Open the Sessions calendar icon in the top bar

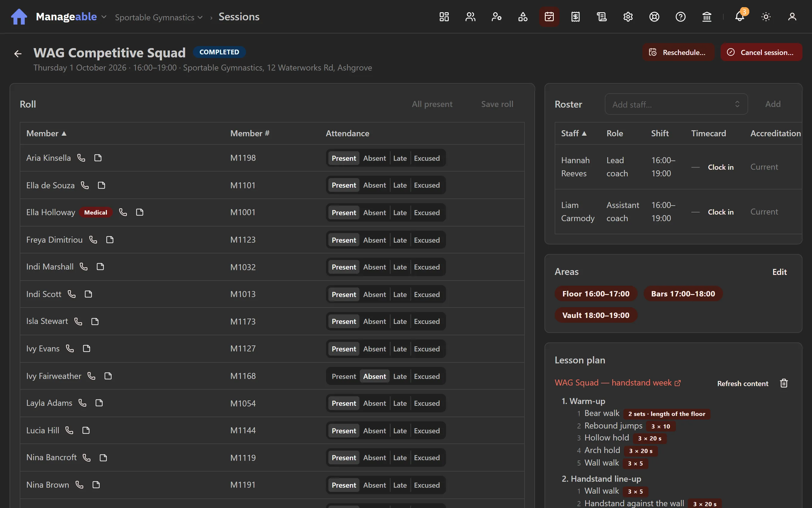coord(549,17)
